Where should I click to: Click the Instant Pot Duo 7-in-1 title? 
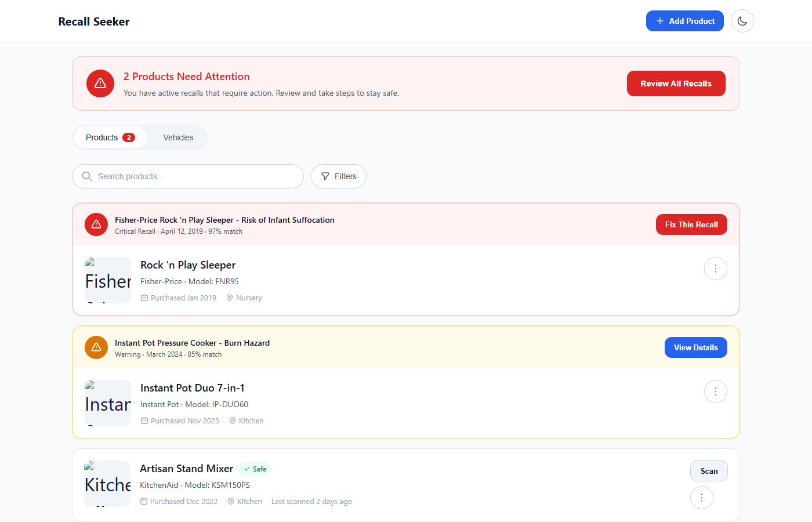(193, 388)
